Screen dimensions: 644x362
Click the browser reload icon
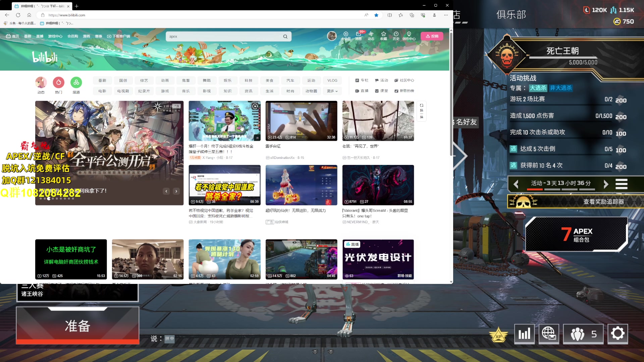click(x=18, y=15)
